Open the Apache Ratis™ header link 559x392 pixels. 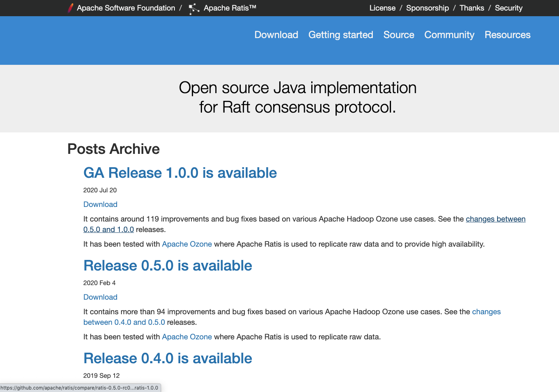click(230, 8)
